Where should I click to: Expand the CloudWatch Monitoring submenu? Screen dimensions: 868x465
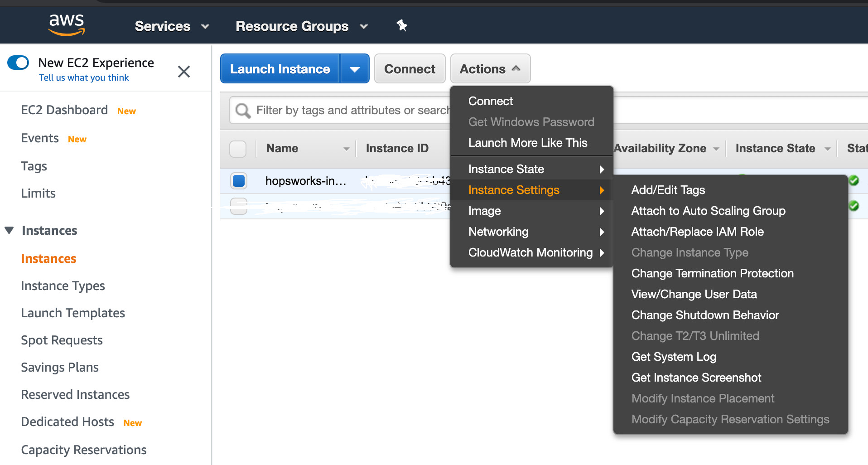click(531, 252)
